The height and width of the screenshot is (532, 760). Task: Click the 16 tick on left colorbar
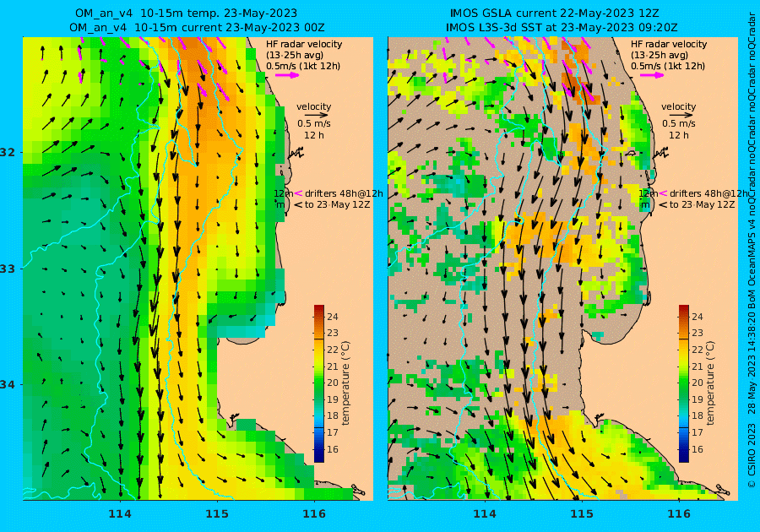[333, 449]
